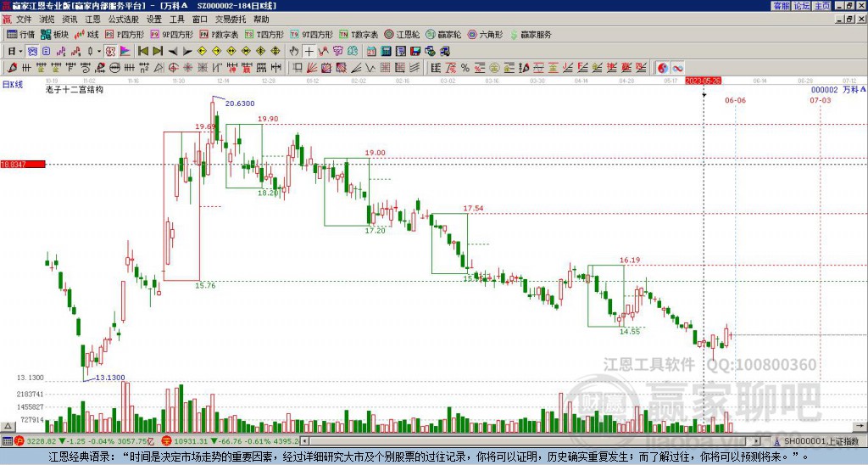Select the circle with horizontal line tool
The height and width of the screenshot is (465, 868).
click(114, 68)
